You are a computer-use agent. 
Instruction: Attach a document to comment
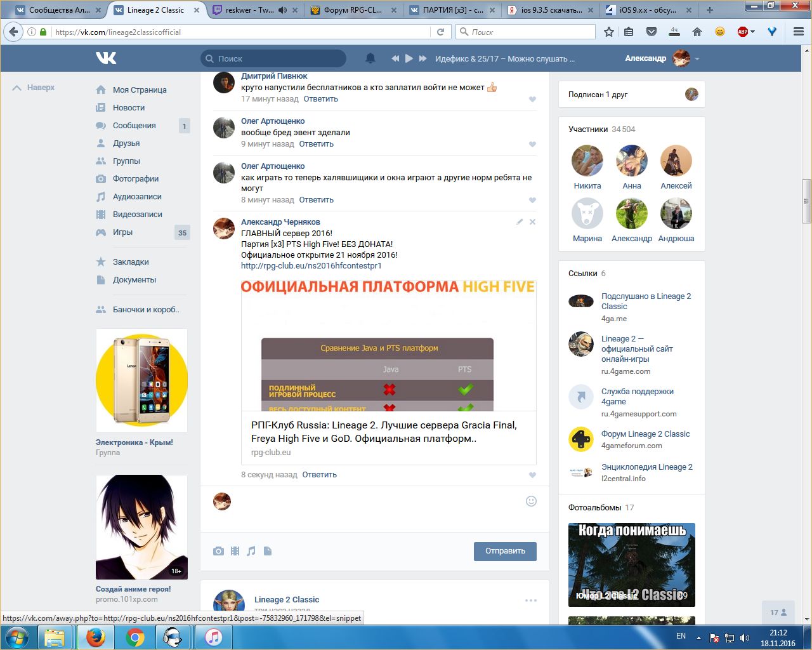(267, 551)
